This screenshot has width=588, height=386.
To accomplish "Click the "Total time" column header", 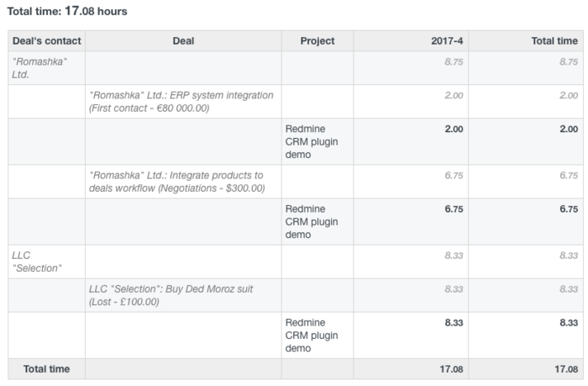I will [x=554, y=40].
